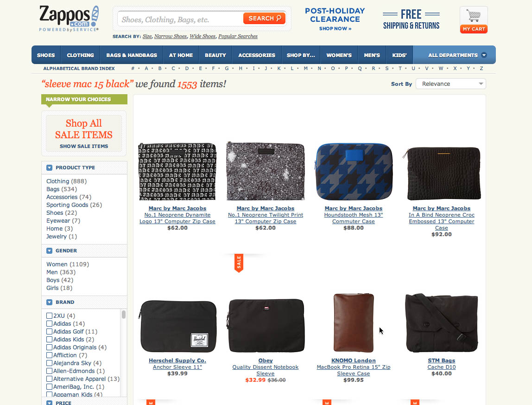This screenshot has height=405, width=532.
Task: Collapse the Product Type filter arrow
Action: [50, 167]
